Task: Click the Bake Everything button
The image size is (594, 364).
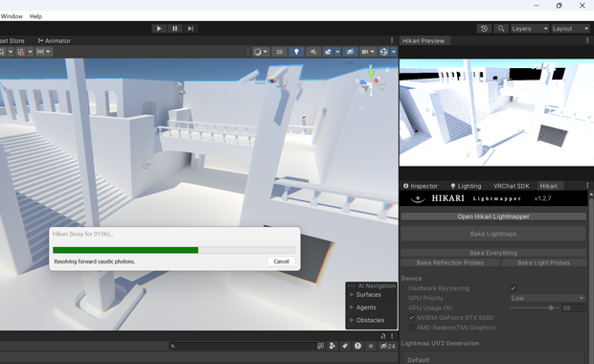Action: (493, 253)
